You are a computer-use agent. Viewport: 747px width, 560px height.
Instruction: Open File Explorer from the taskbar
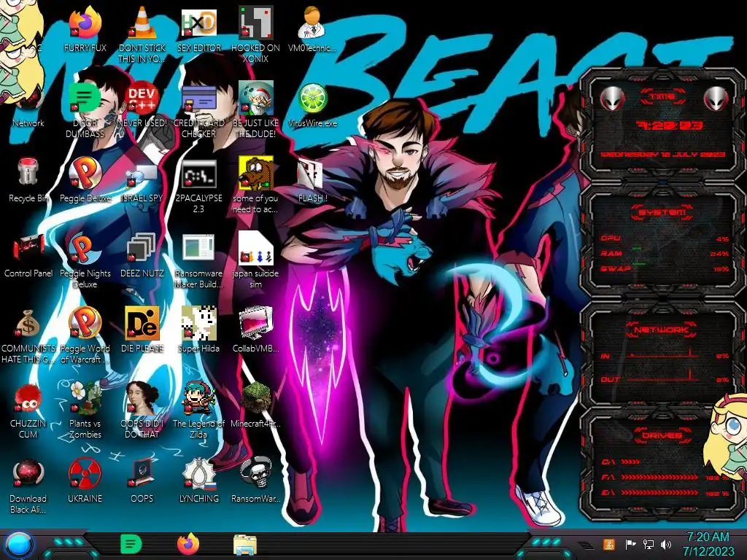245,545
